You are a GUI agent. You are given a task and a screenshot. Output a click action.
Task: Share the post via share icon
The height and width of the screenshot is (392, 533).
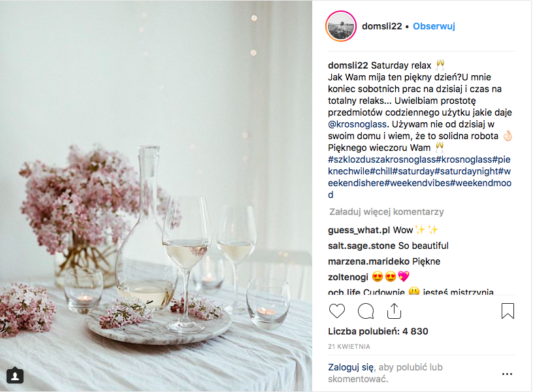pyautogui.click(x=394, y=311)
